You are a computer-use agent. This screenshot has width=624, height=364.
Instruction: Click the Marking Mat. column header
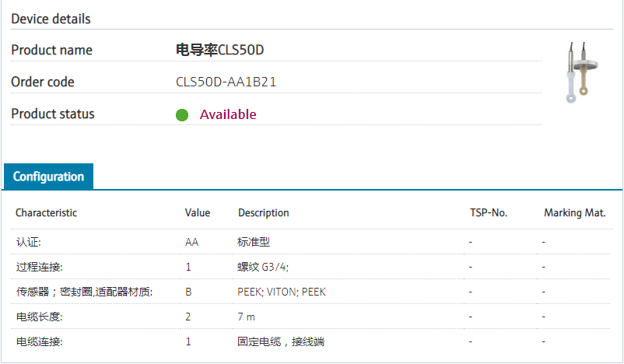tap(574, 212)
